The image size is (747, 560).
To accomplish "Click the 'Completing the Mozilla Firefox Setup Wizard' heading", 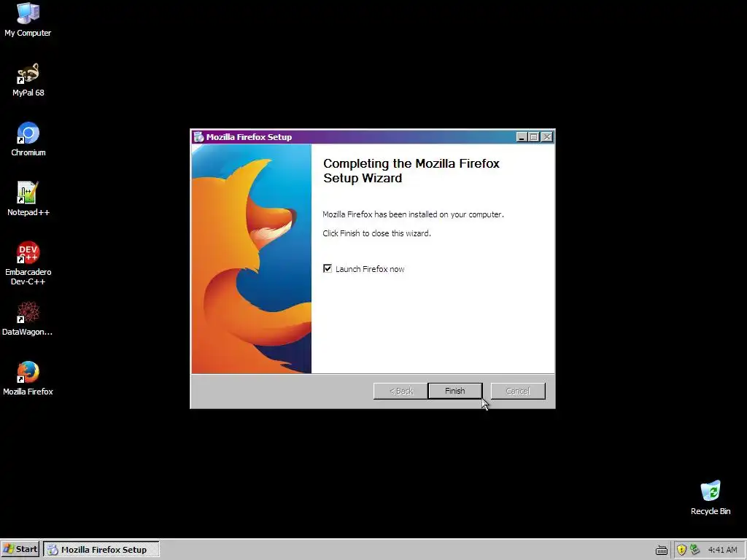I will point(411,171).
